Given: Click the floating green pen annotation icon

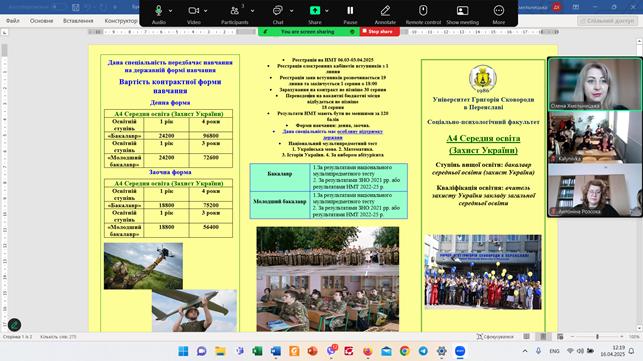Looking at the screenshot, I should [x=14, y=324].
